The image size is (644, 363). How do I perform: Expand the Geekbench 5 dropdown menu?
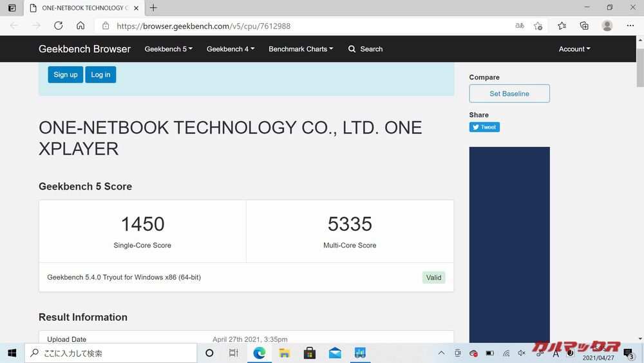tap(168, 49)
